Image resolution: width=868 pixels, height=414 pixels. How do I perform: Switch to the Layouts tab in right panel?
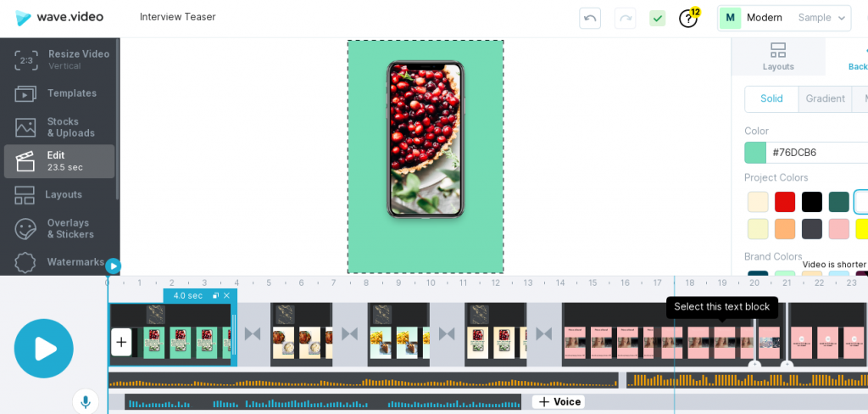point(778,57)
